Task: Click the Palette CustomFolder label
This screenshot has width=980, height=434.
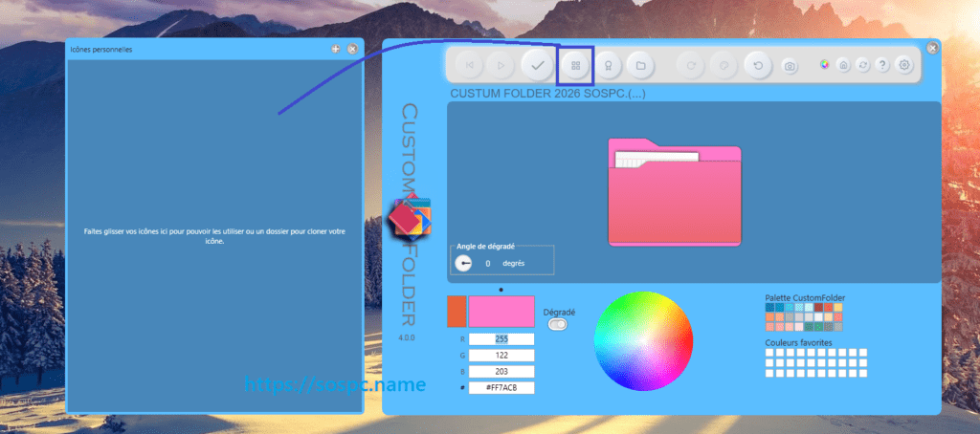Action: pos(805,298)
